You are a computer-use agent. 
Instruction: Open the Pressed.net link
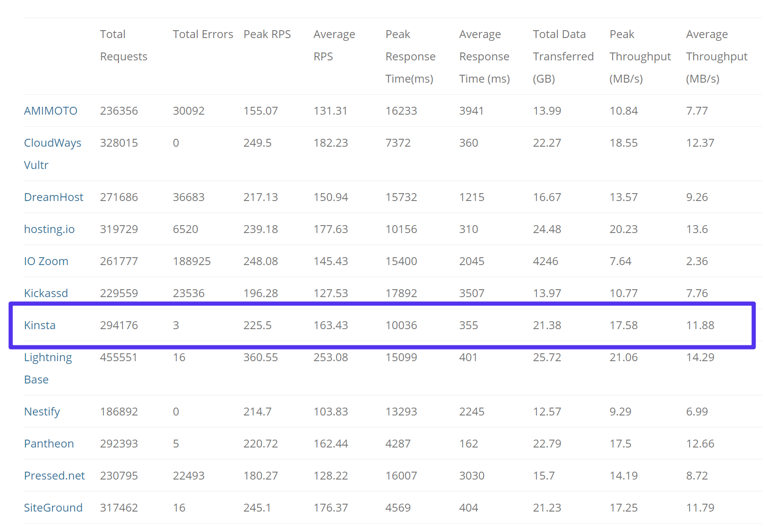pyautogui.click(x=54, y=476)
